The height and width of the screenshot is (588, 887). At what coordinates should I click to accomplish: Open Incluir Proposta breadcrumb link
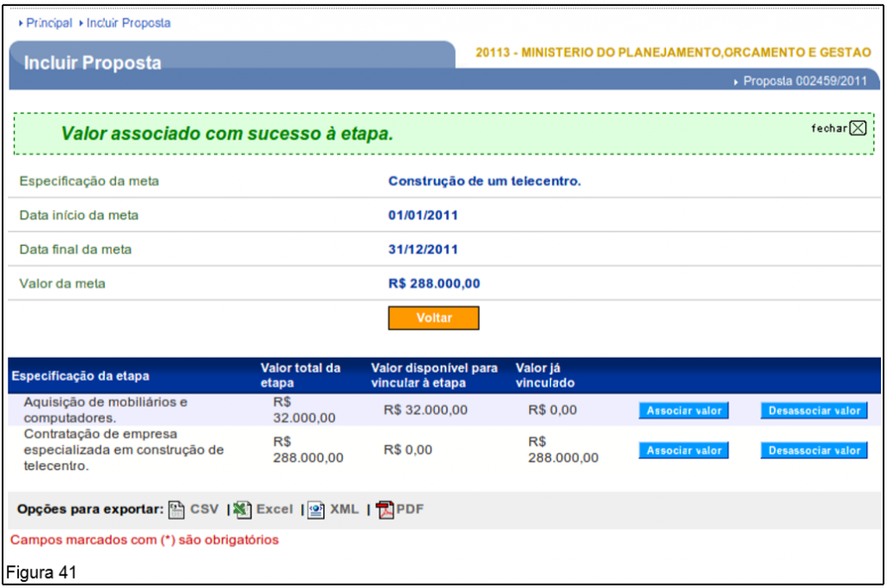click(127, 23)
